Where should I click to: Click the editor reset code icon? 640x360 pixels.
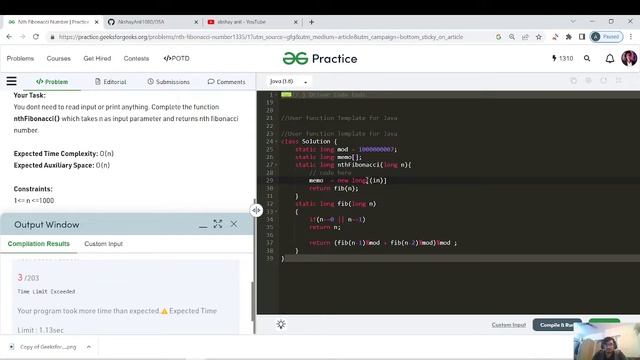pyautogui.click(x=604, y=81)
